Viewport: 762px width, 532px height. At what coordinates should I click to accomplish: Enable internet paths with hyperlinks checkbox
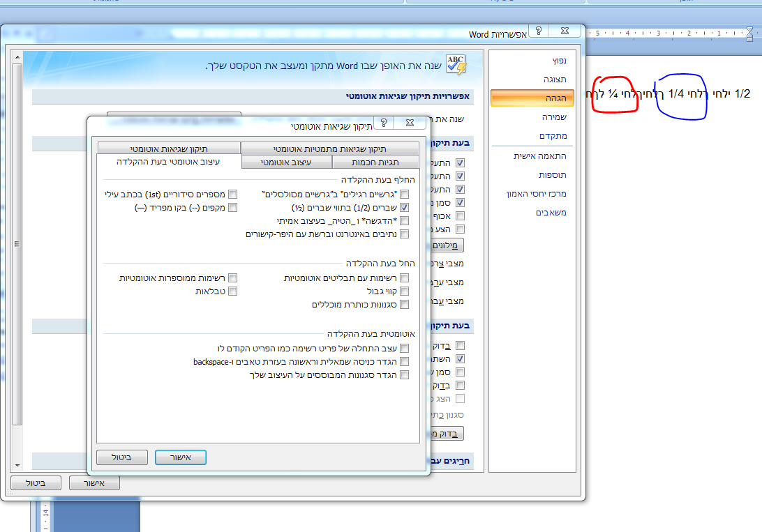pos(404,234)
